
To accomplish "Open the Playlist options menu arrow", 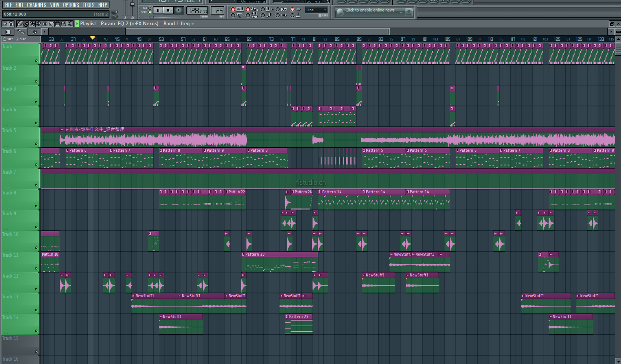I will click(5, 24).
